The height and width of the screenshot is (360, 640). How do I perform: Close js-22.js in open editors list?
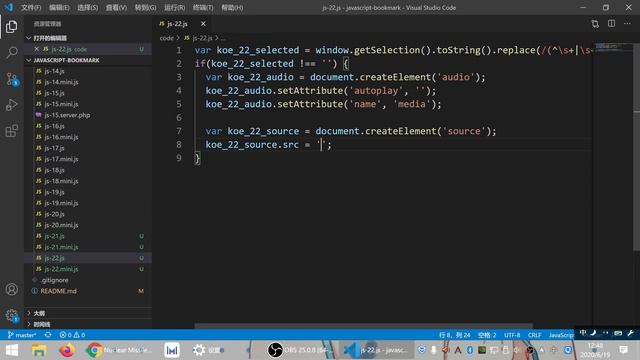[36, 49]
